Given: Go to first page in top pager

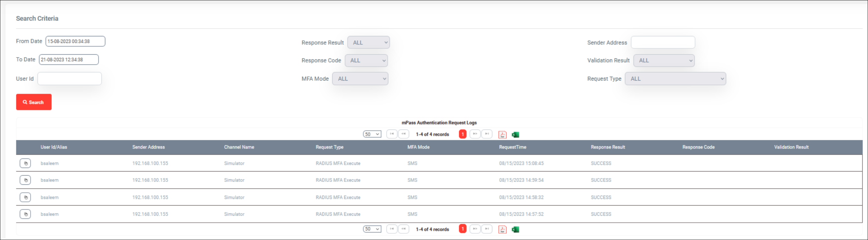Looking at the screenshot, I should point(392,134).
